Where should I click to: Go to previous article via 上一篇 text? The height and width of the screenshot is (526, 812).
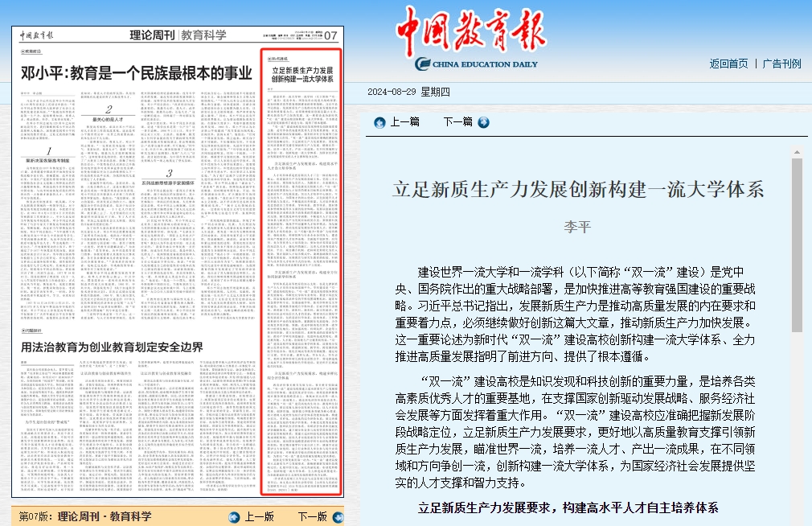404,122
